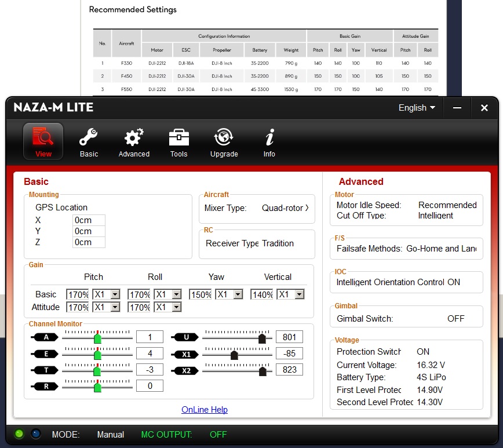Click the channel X2 label badge
Image resolution: width=503 pixels, height=448 pixels.
[185, 371]
